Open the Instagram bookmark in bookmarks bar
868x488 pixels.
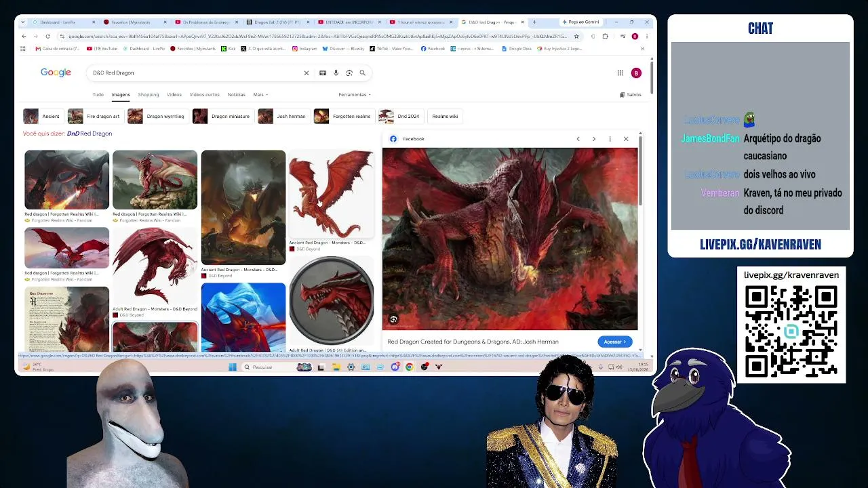(x=304, y=49)
